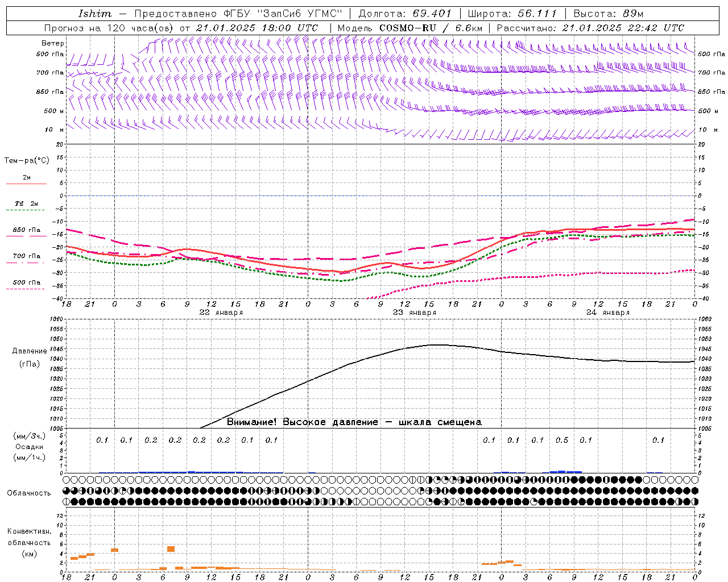Click the 24 января date label
Viewport: 728px width, 582px height.
click(608, 313)
